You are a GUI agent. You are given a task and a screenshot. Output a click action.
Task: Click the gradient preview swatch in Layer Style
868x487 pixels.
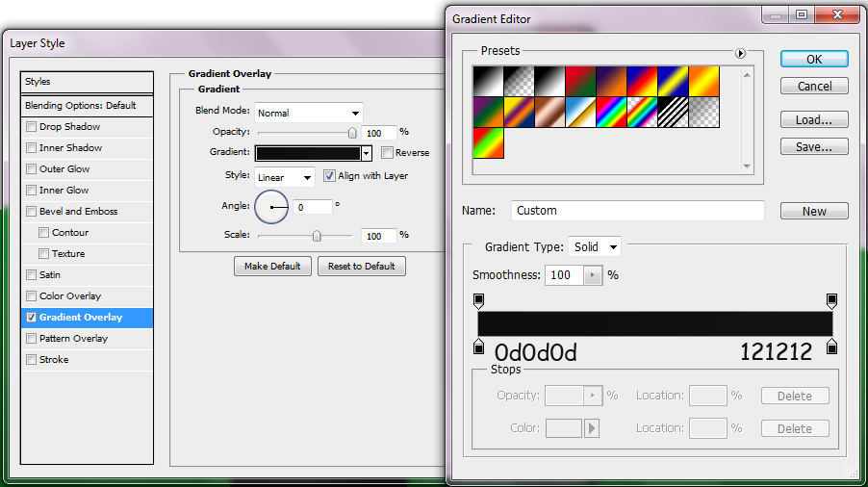308,153
